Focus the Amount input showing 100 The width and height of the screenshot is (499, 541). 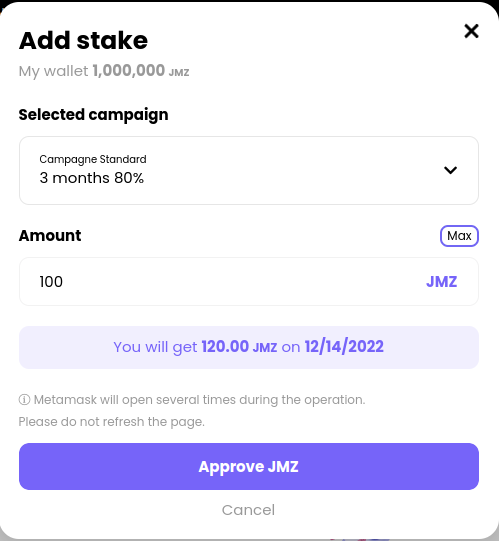click(x=249, y=282)
